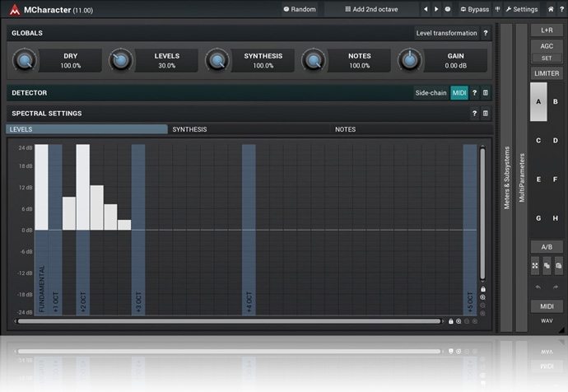Screen dimensions: 568x392
Task: Click the Spectral Settings help icon
Action: tap(474, 114)
